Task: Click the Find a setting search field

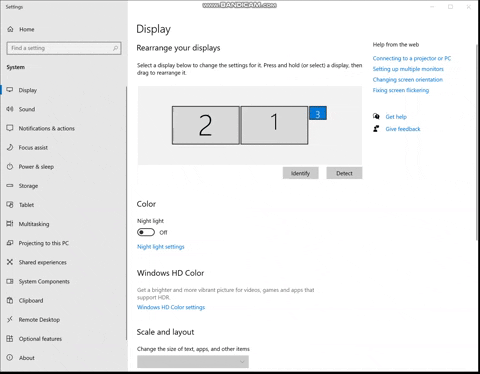Action: (64, 48)
